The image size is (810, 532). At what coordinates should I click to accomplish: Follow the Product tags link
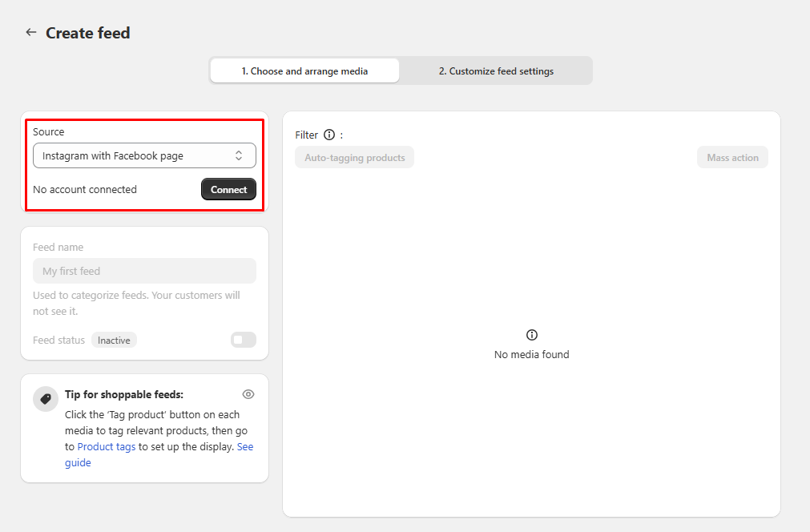[x=107, y=446]
